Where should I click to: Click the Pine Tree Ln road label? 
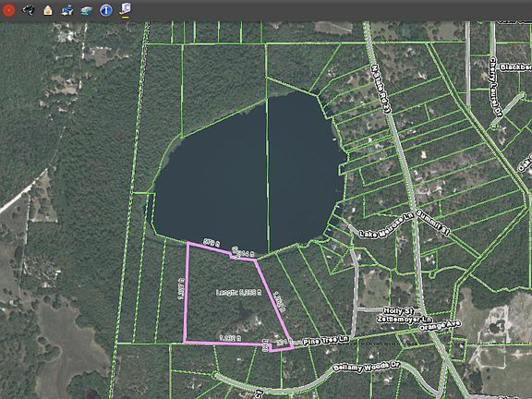[326, 340]
